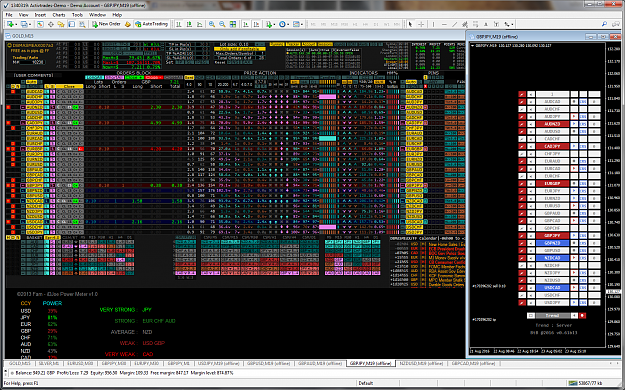Open the Charts menu
The height and width of the screenshot is (390, 625).
pos(59,15)
